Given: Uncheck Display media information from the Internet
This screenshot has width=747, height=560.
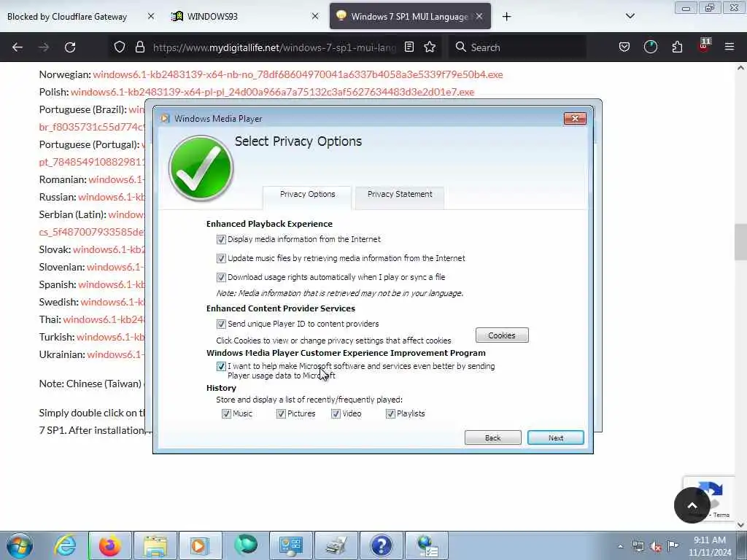Looking at the screenshot, I should (x=221, y=239).
